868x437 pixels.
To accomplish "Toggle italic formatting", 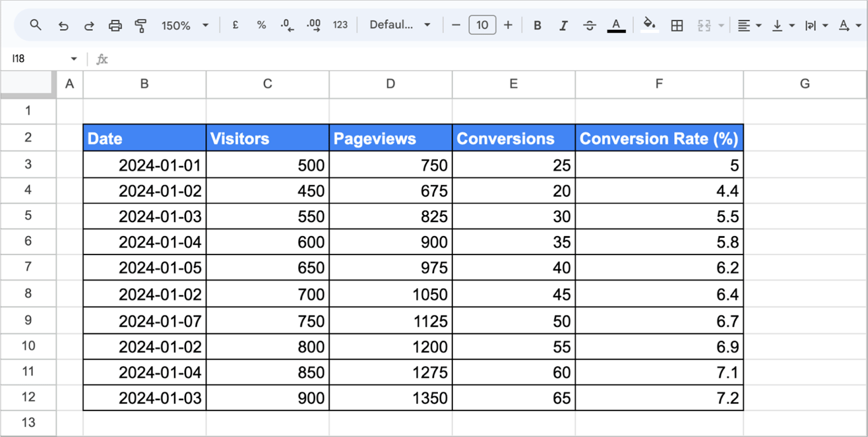I will click(563, 25).
